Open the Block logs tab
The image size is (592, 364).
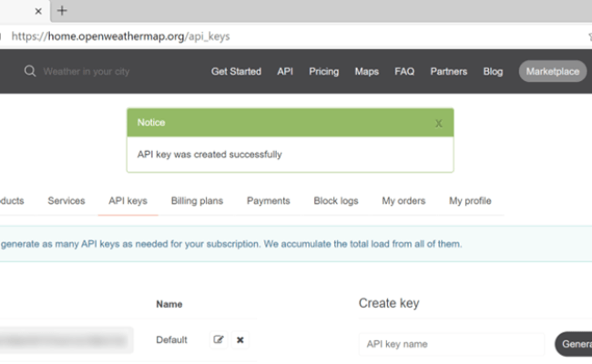click(336, 201)
